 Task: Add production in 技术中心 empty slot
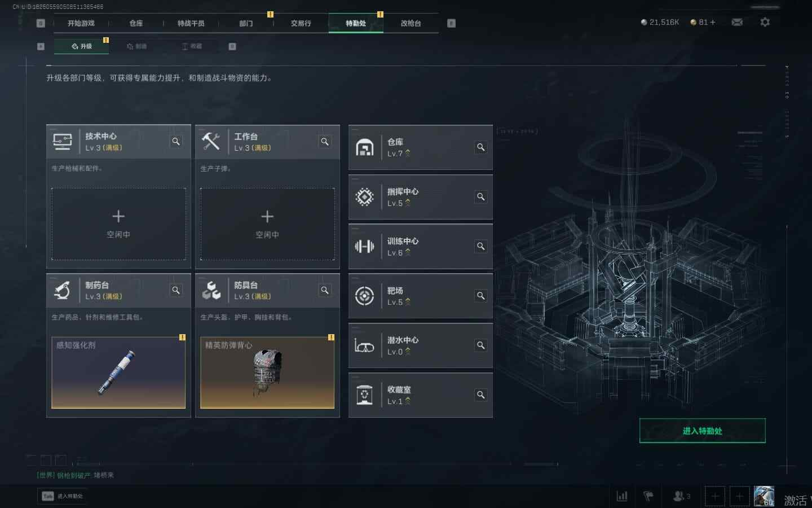point(118,224)
